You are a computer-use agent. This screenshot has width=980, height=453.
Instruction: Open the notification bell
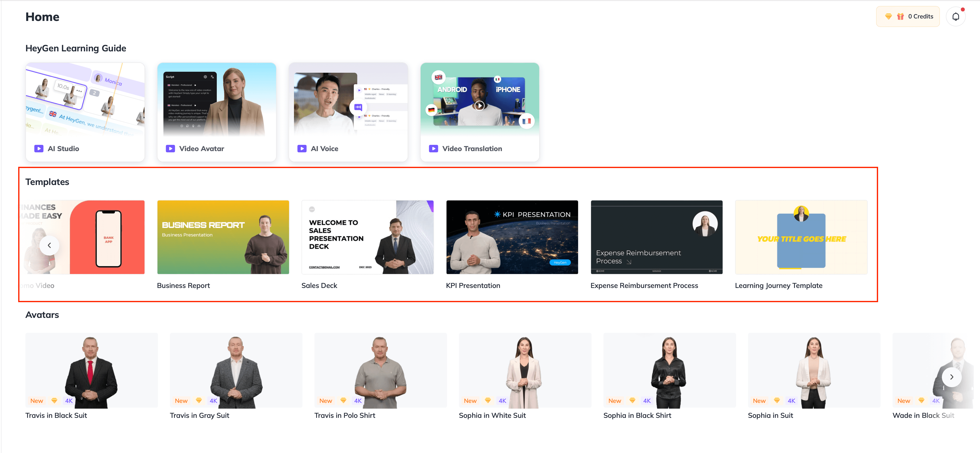(x=955, y=16)
